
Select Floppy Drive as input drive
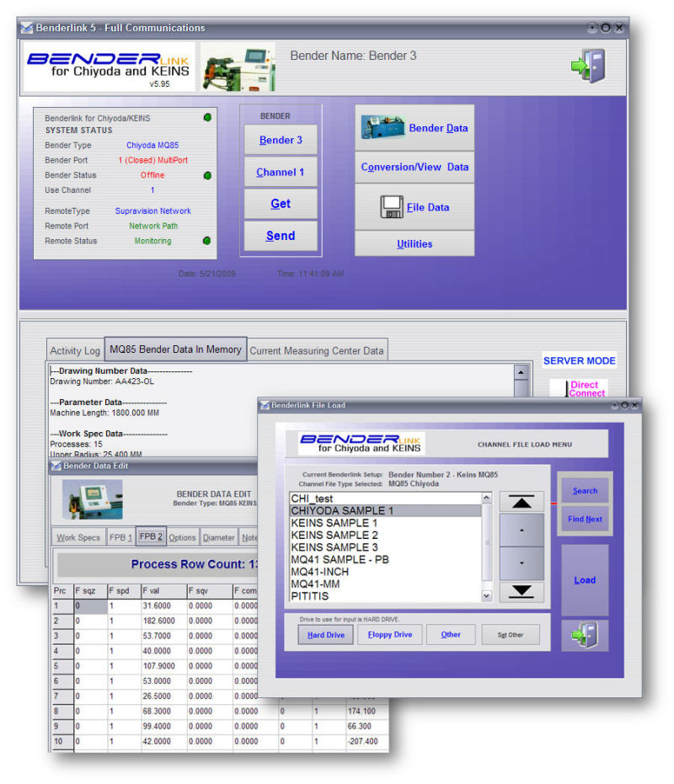tap(389, 634)
